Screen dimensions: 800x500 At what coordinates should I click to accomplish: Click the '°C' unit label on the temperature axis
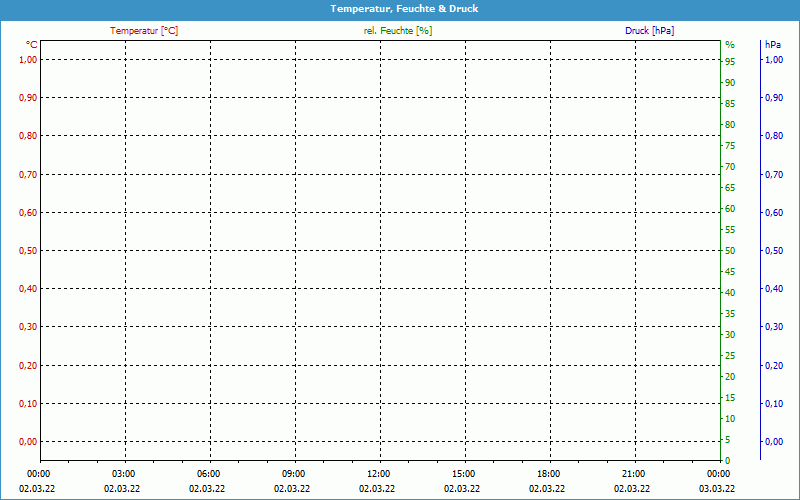tap(32, 45)
